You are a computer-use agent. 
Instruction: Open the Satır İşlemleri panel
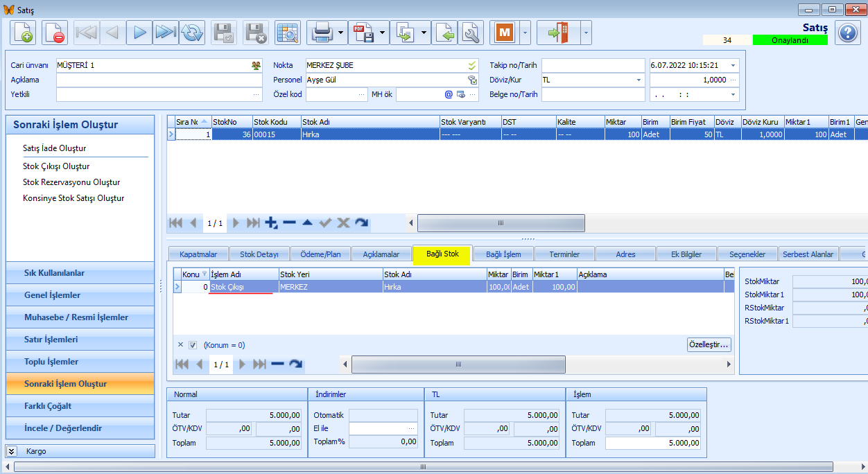coord(80,340)
